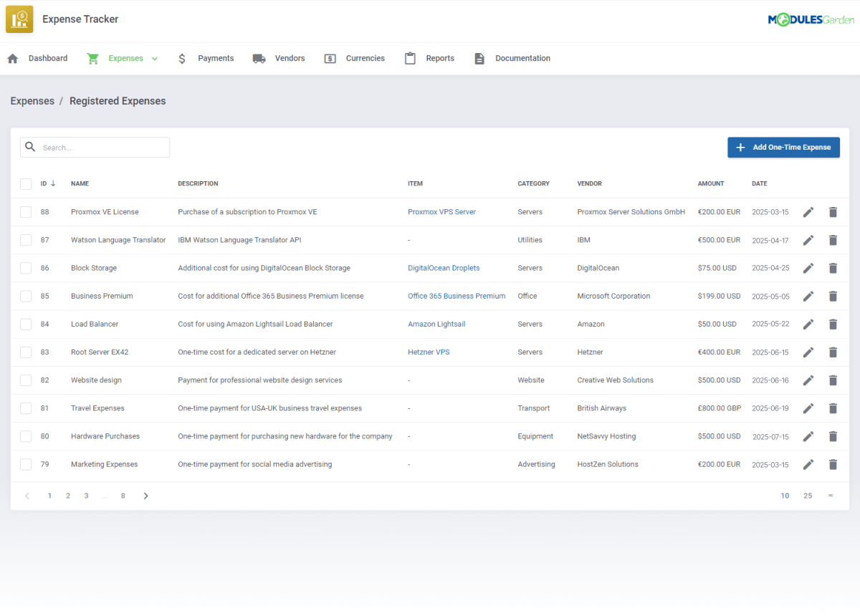This screenshot has height=616, width=860.
Task: Go to previous page with left chevron
Action: click(x=27, y=496)
